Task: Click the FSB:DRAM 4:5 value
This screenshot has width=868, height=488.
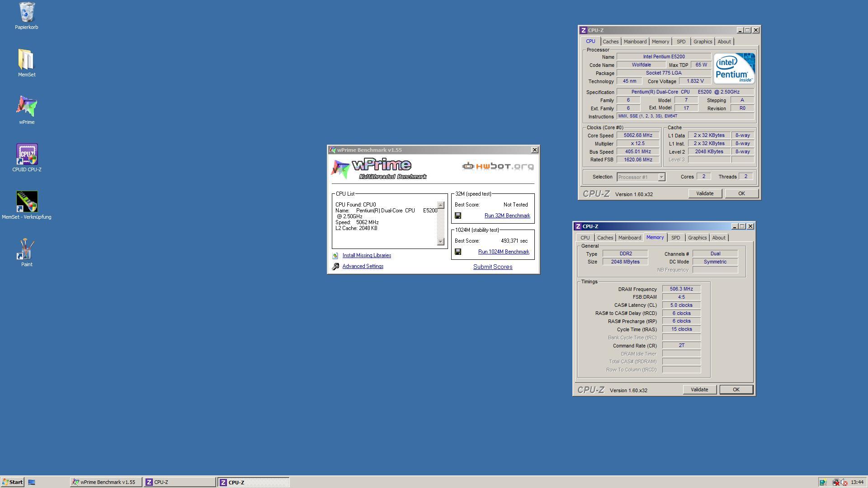Action: 681,297
